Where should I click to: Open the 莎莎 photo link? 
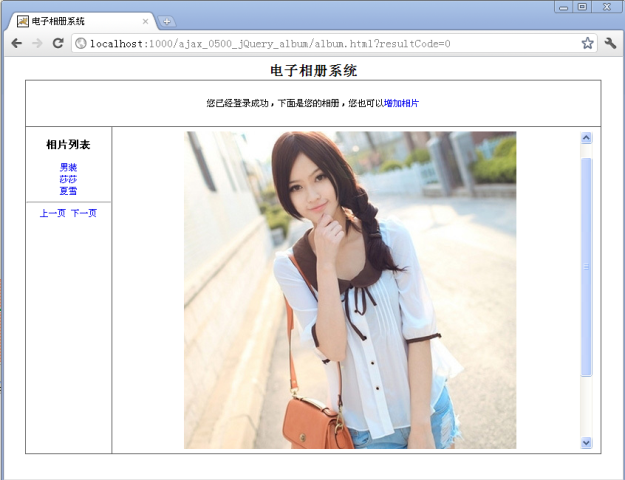tap(68, 179)
